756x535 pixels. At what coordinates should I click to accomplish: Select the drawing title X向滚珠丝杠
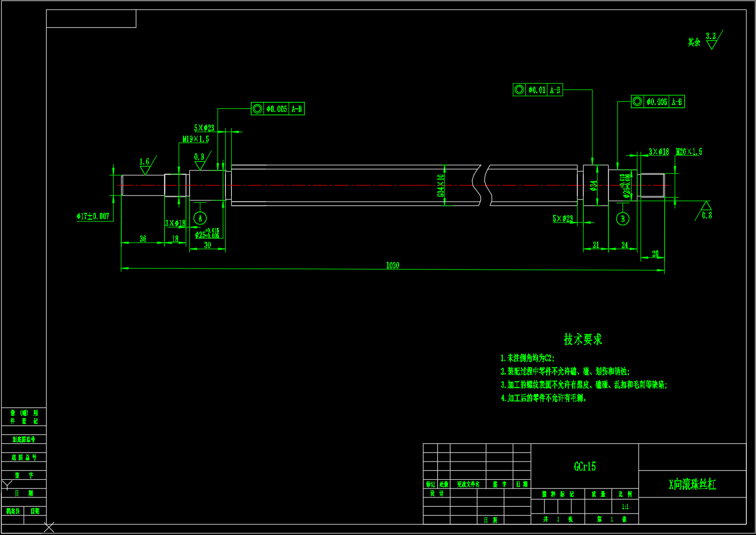(692, 485)
